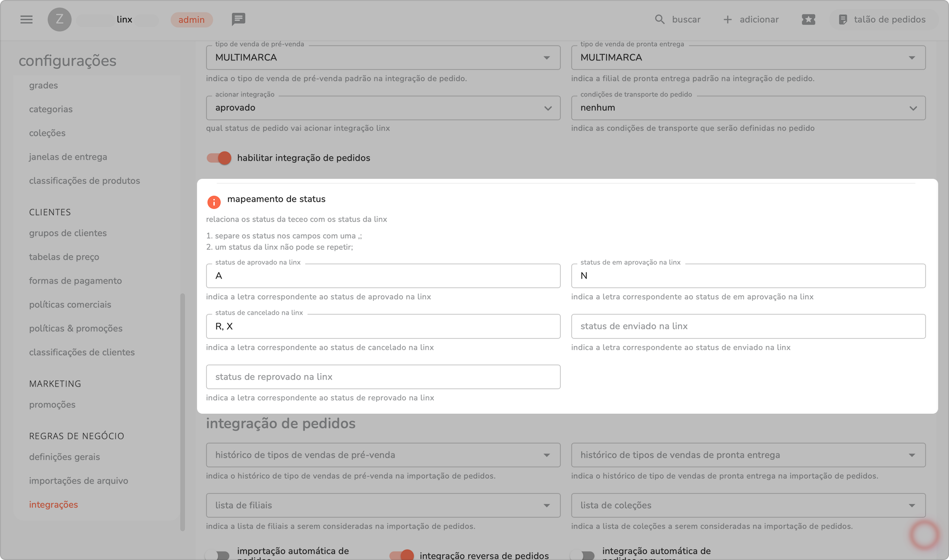Click the mapeamento de status info icon

(214, 202)
